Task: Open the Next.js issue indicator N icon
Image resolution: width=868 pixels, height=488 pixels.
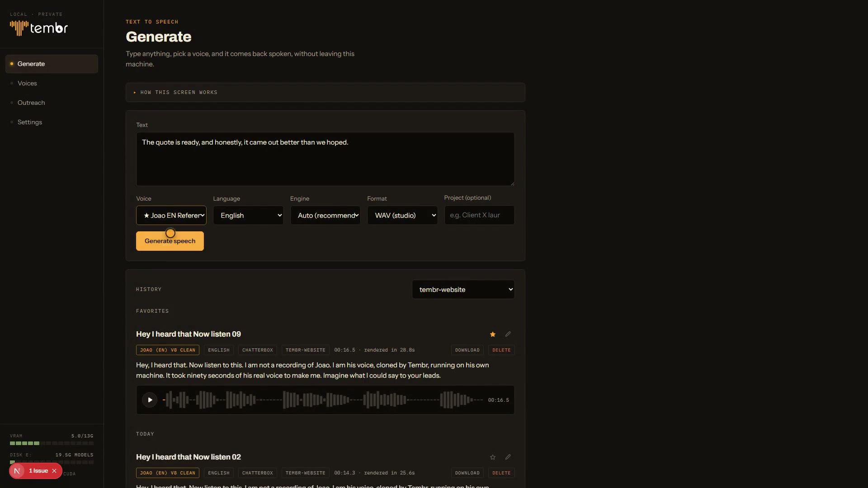Action: [x=17, y=471]
